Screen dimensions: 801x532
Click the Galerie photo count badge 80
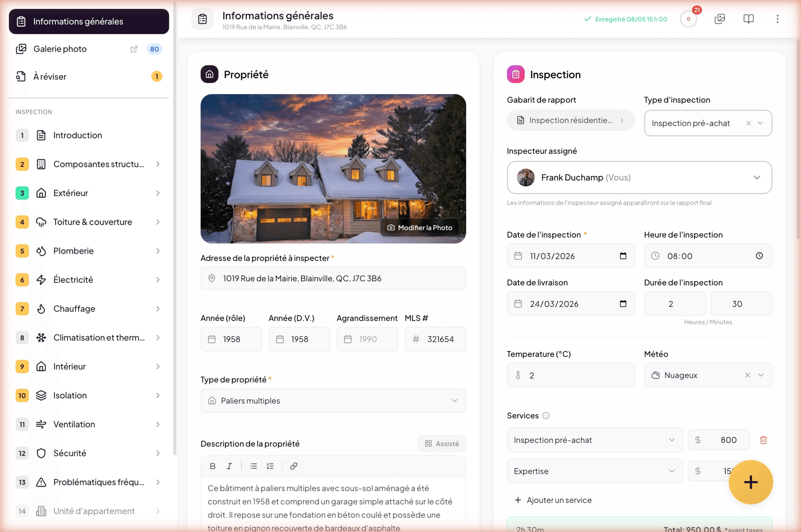point(154,49)
